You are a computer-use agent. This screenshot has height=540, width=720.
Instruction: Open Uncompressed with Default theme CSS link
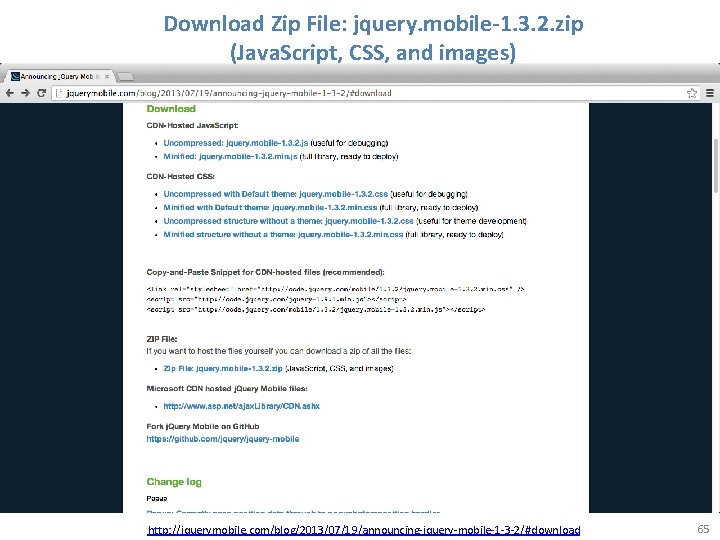[x=276, y=194]
